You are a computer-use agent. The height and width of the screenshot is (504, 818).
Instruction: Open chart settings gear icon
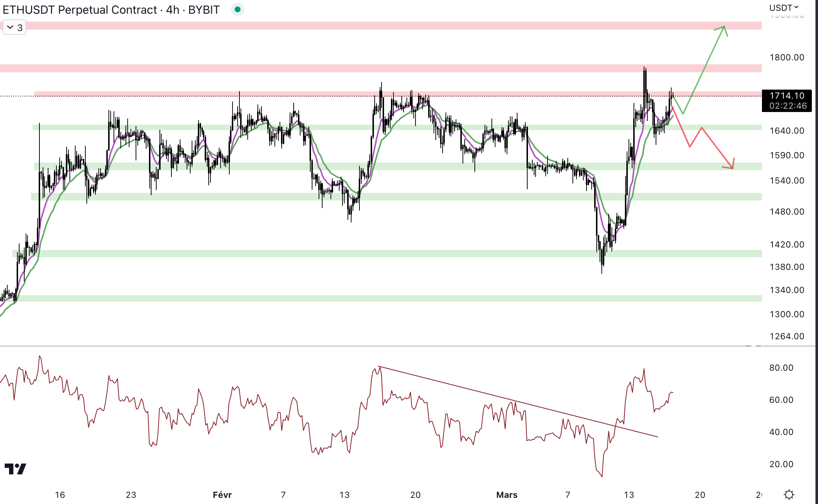[789, 494]
